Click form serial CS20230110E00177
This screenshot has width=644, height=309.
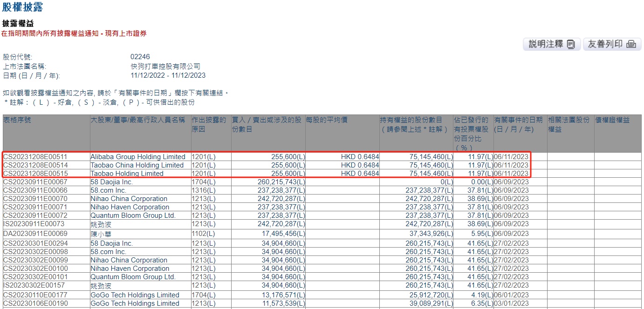pyautogui.click(x=35, y=295)
